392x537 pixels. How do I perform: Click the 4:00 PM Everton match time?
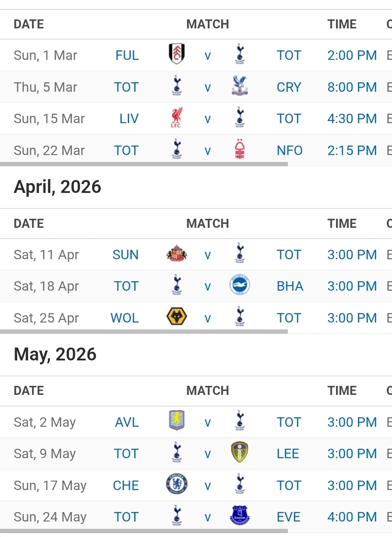352,517
